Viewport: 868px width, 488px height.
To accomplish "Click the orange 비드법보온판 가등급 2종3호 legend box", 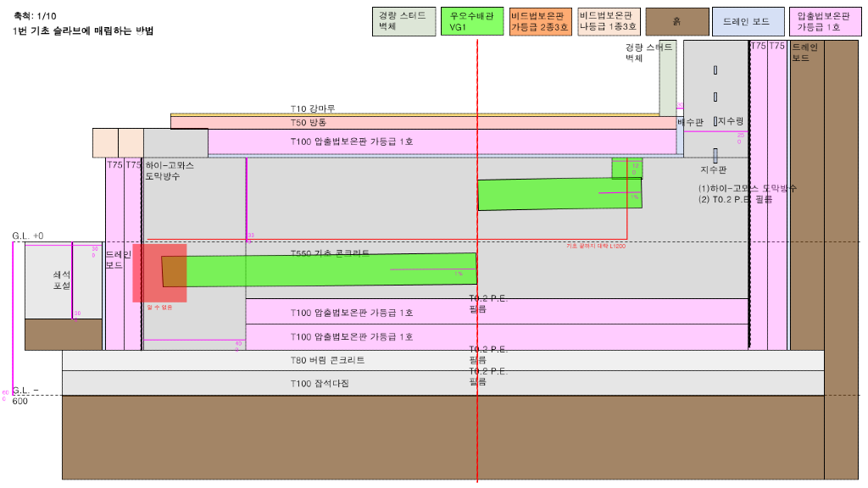I will point(541,21).
